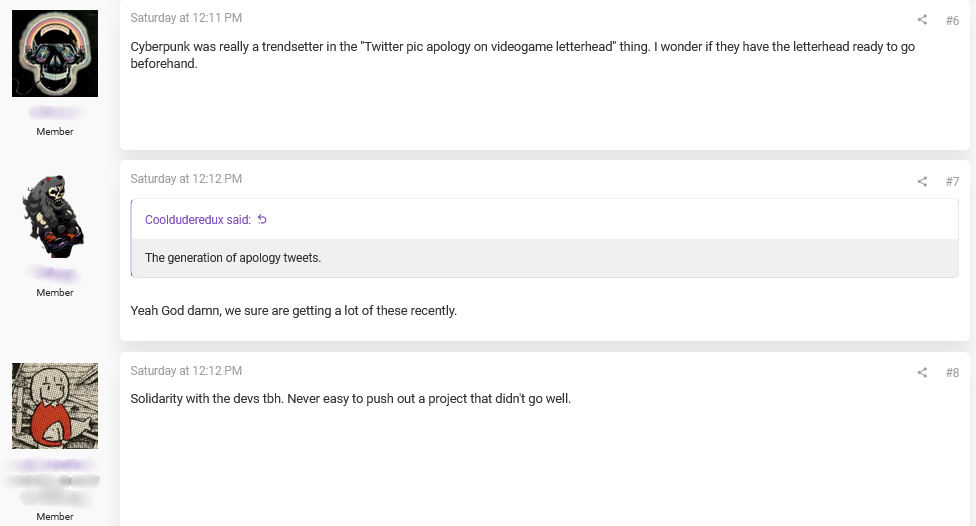Expand the quoted "The generation of apology tweets." block

[x=544, y=258]
